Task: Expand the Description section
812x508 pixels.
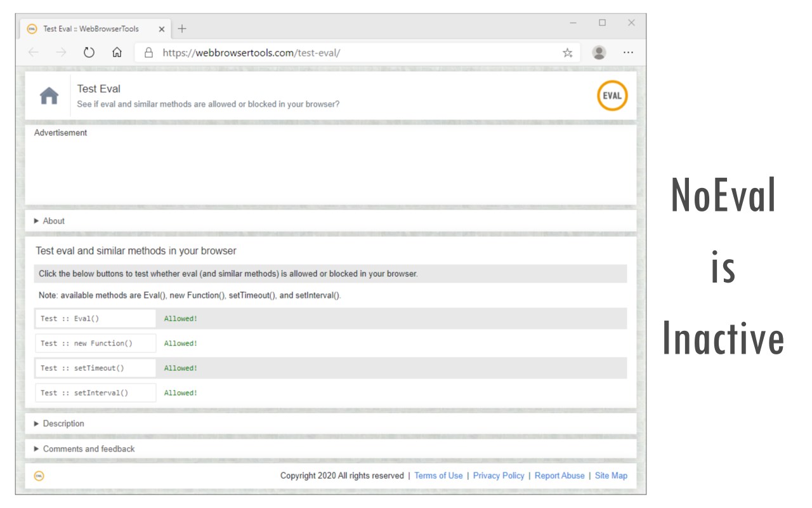Action: pos(63,424)
